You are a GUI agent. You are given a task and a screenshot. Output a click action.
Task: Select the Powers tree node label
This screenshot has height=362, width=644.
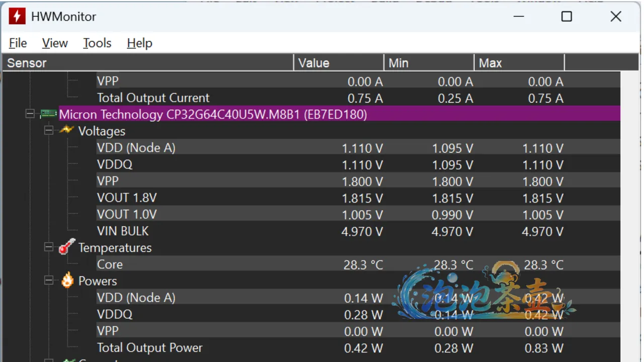(x=98, y=281)
